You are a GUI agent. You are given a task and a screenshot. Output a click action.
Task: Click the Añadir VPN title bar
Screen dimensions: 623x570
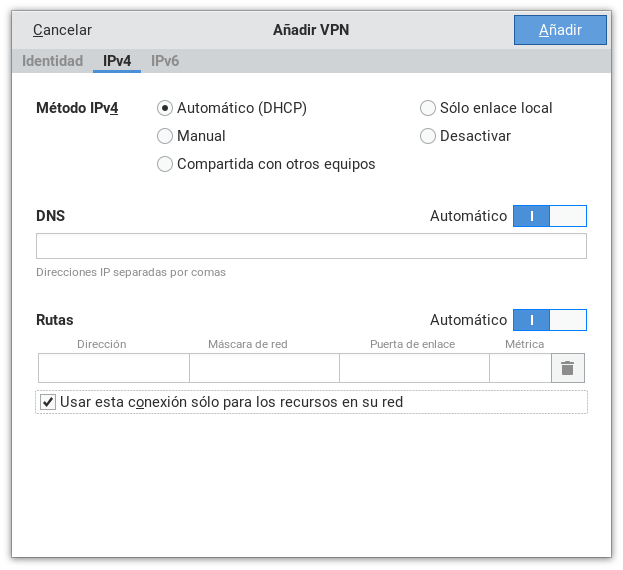(311, 30)
